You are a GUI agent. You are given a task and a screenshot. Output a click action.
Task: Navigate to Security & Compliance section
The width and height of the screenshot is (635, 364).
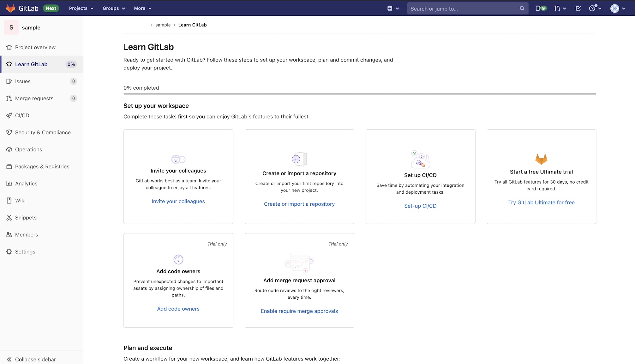[43, 132]
